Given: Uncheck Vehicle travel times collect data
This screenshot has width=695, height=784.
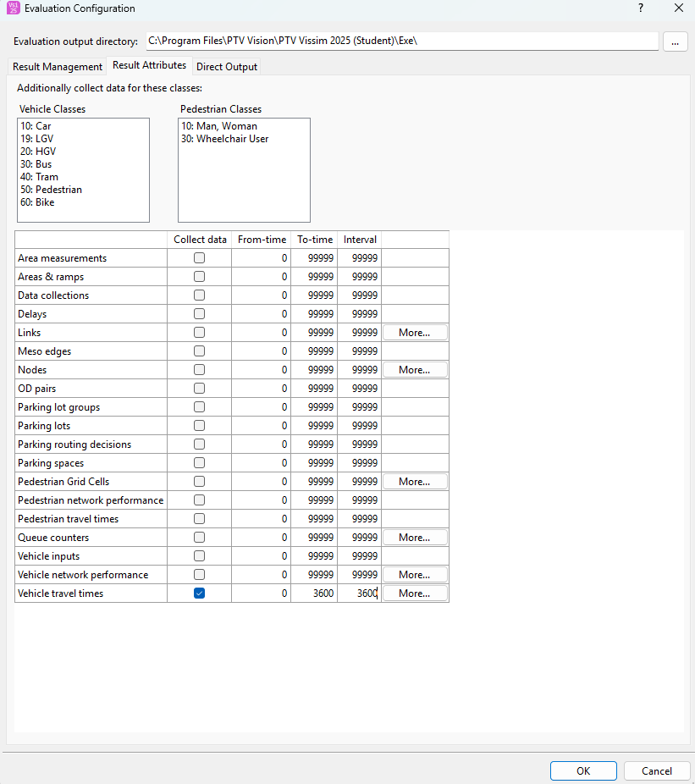Looking at the screenshot, I should [x=200, y=594].
